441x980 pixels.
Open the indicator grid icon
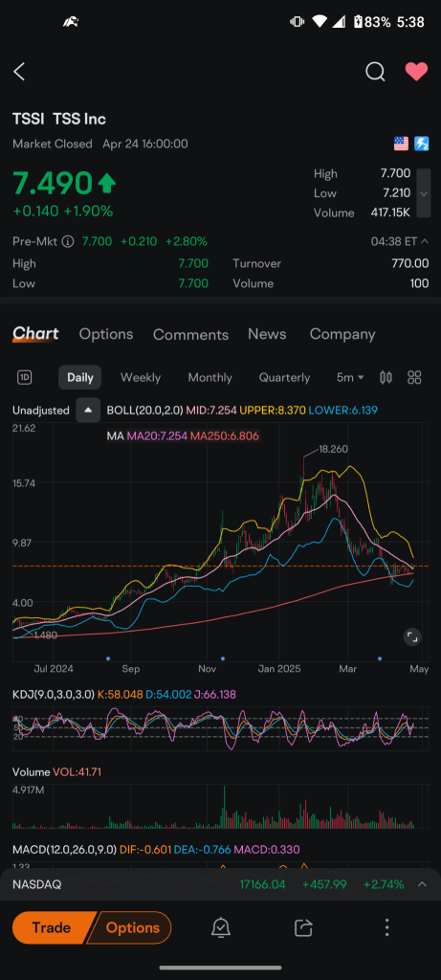(x=414, y=377)
